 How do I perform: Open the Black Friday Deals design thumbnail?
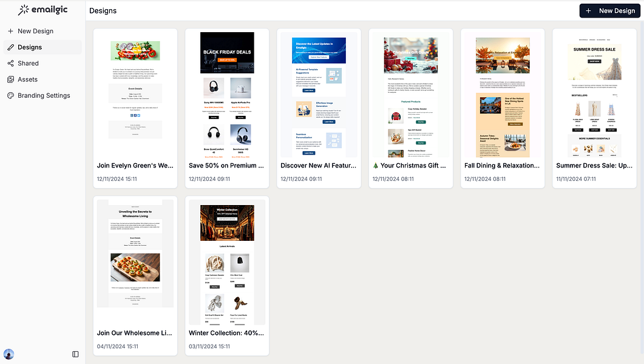[x=226, y=94]
